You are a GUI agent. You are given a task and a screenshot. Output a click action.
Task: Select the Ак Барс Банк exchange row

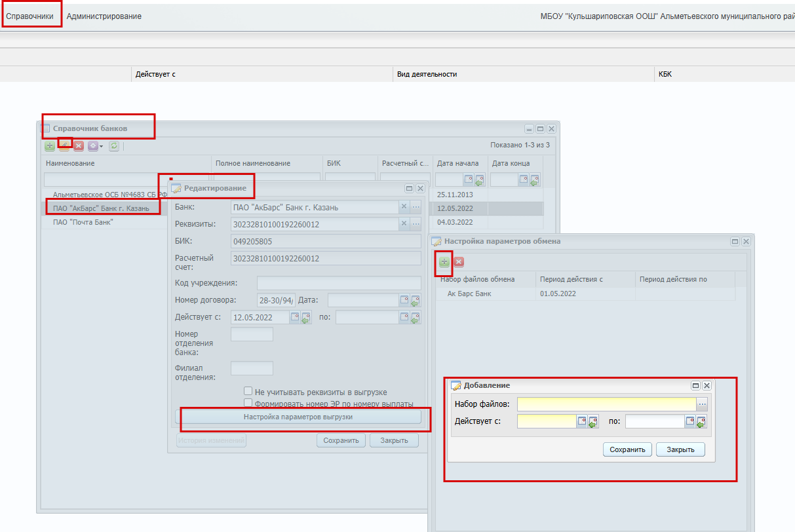coord(587,294)
